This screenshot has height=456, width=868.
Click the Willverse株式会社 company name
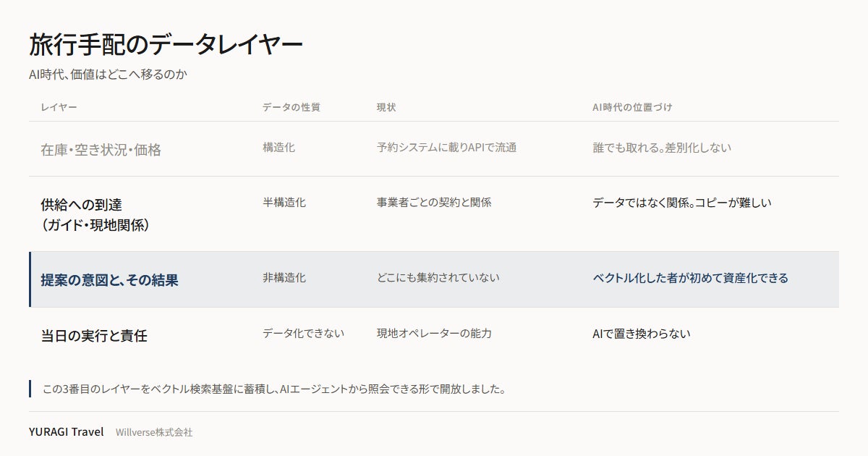[x=154, y=432]
